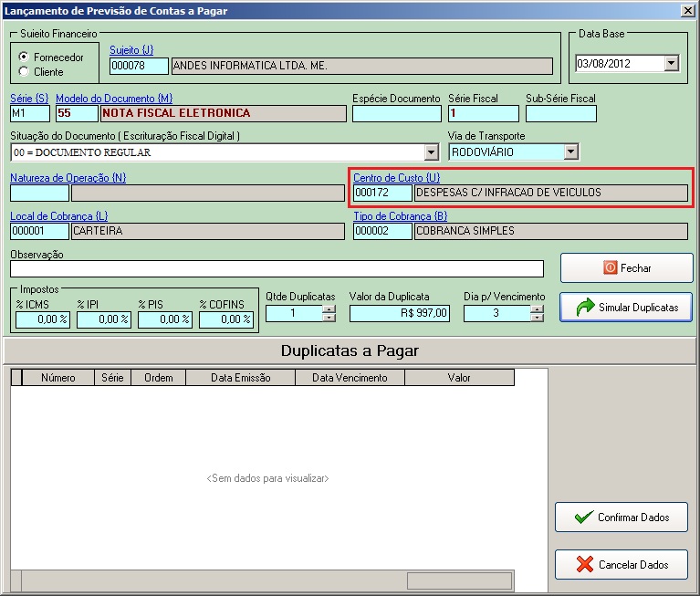Click the Sujeito code field 000078
Image resolution: width=700 pixels, height=596 pixels.
click(139, 66)
